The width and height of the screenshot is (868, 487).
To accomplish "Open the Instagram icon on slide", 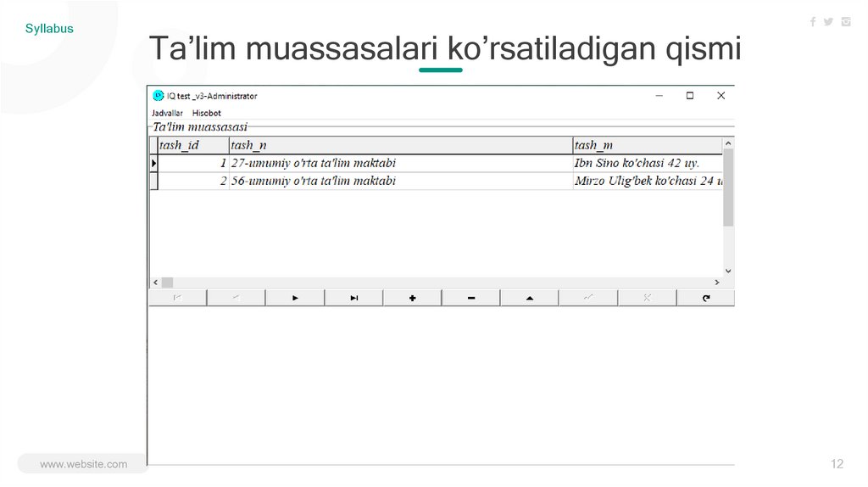I will pyautogui.click(x=846, y=21).
